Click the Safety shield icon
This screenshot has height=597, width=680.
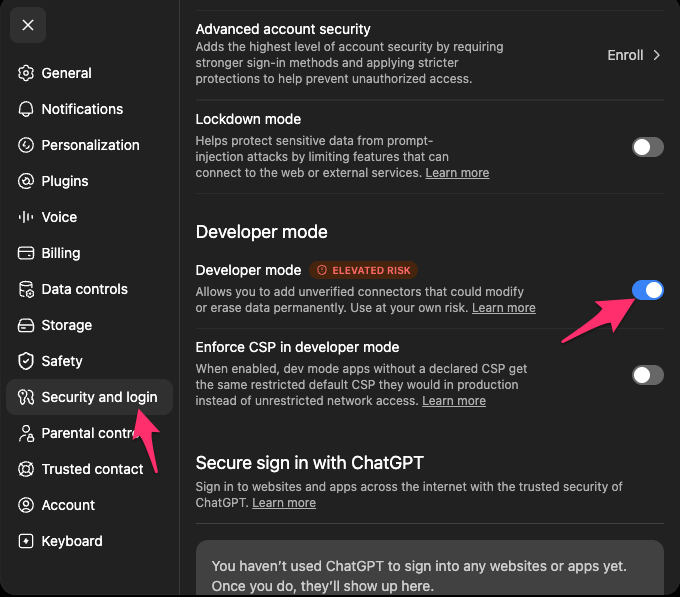[26, 361]
